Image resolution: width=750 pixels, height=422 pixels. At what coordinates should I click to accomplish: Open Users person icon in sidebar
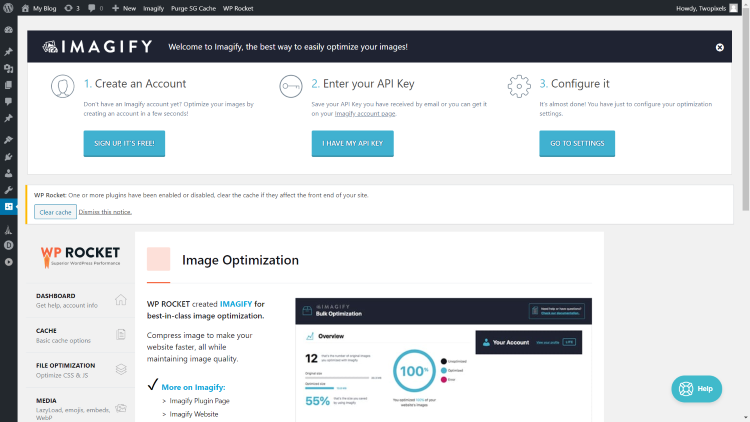[x=8, y=173]
